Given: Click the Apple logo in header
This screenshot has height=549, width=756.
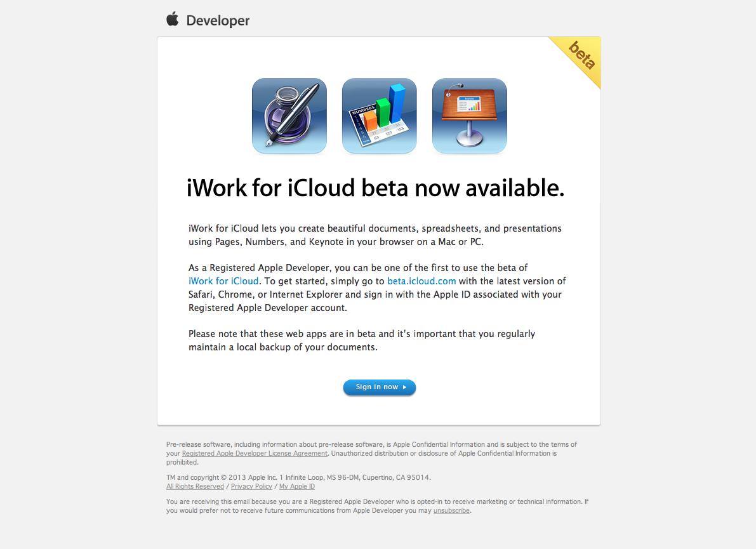Looking at the screenshot, I should point(173,19).
